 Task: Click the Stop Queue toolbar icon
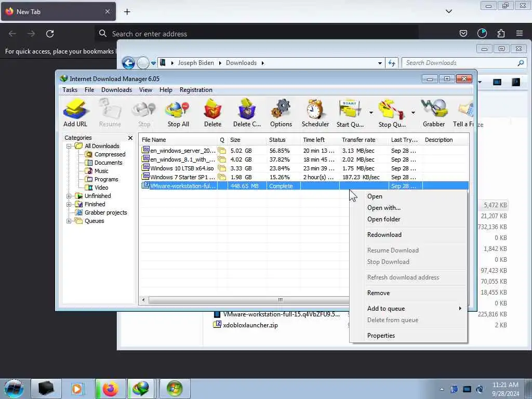pos(392,113)
